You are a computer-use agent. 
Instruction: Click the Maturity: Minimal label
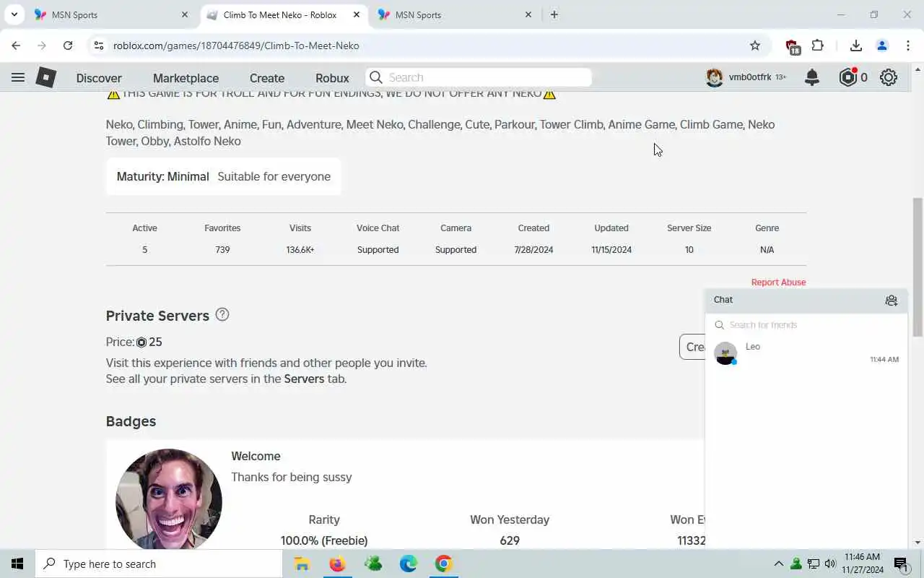[162, 176]
